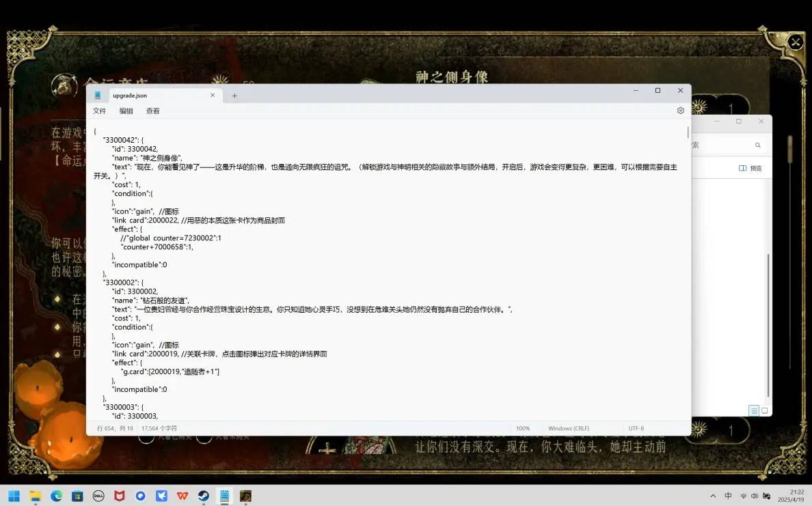Open McAfee from the taskbar

(x=120, y=496)
